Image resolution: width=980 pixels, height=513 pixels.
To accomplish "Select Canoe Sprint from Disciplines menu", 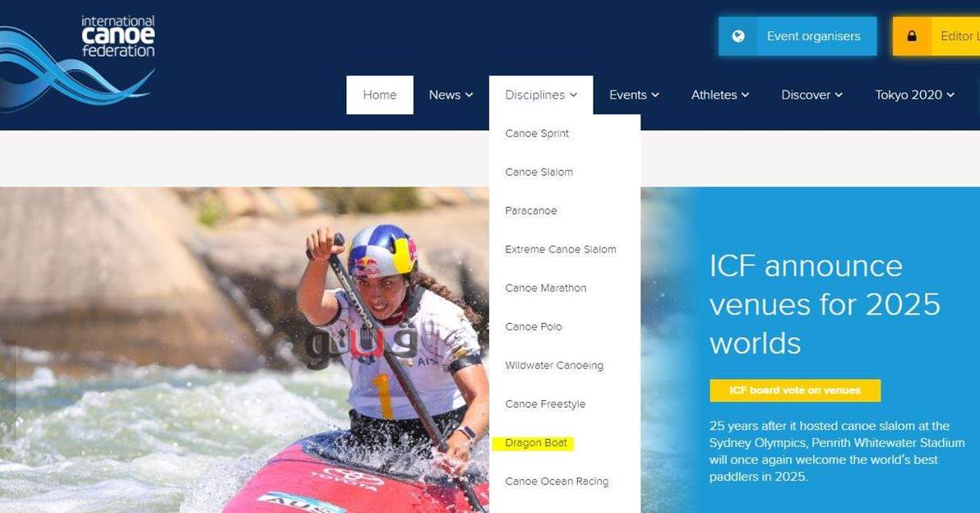I will pos(537,133).
